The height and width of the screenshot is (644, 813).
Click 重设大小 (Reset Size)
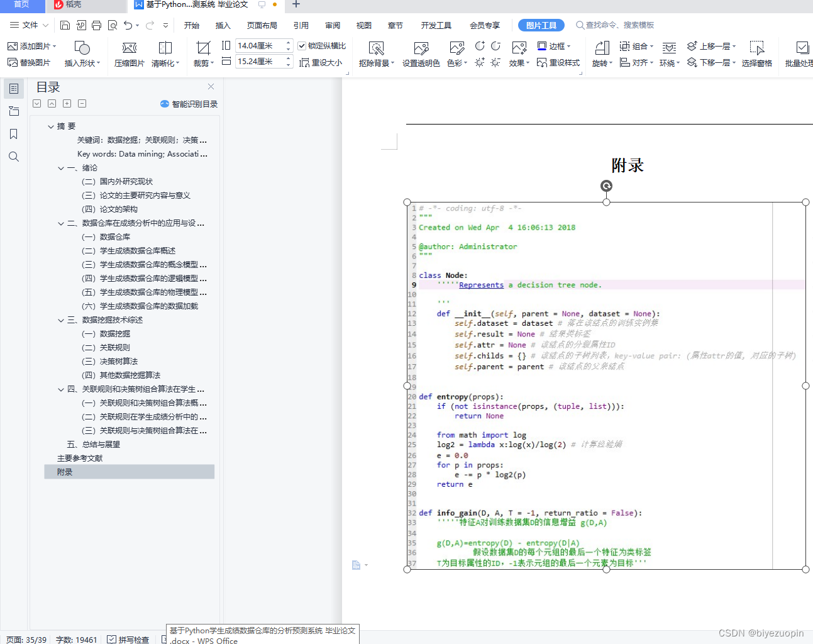point(321,62)
